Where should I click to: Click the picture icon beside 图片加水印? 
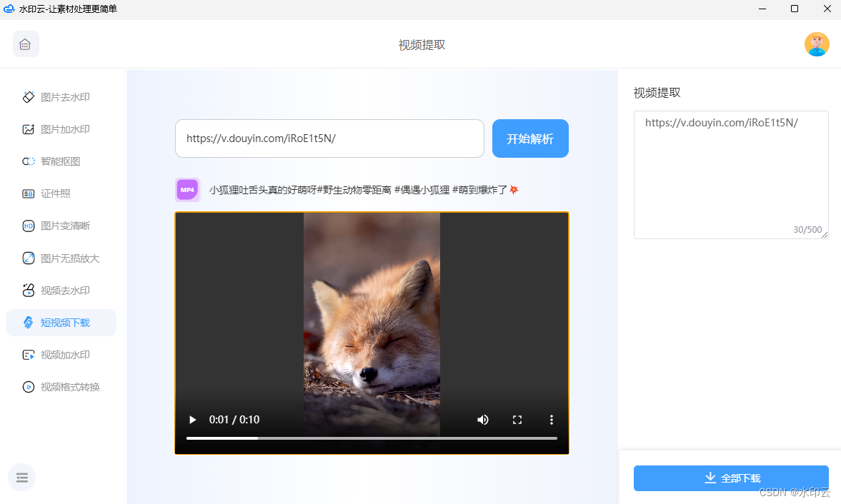coord(29,129)
